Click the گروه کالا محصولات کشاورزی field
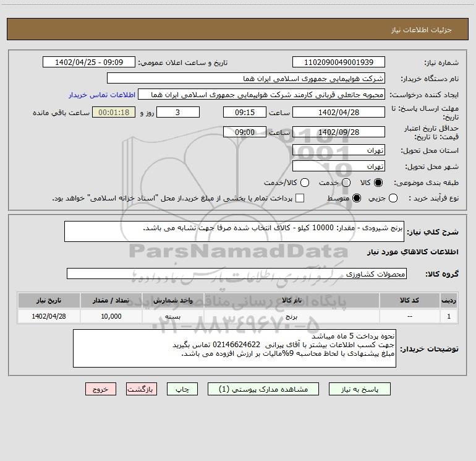 237,274
